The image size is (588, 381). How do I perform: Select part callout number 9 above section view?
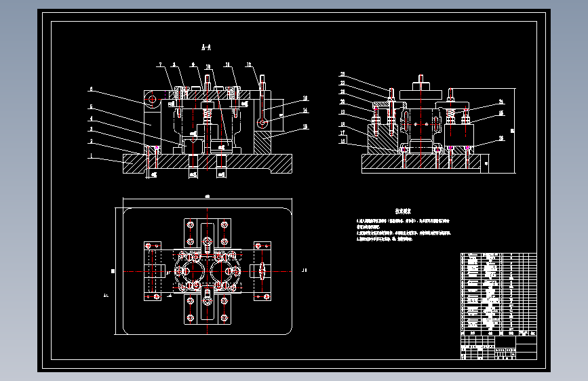(193, 64)
